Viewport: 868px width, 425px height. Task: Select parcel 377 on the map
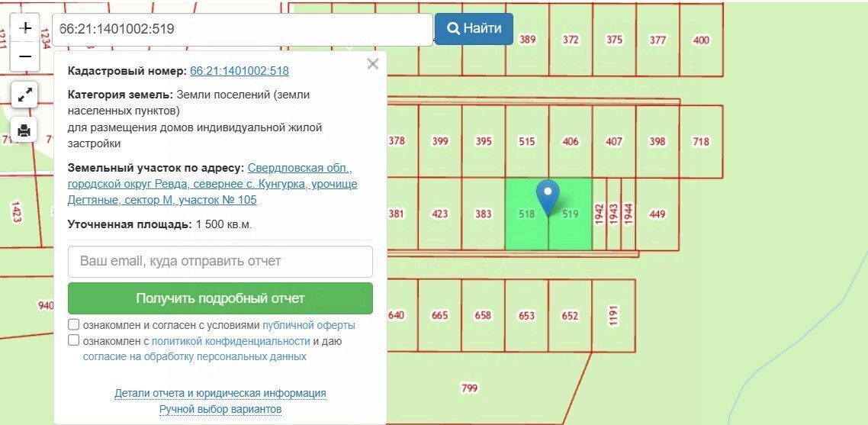pos(657,40)
